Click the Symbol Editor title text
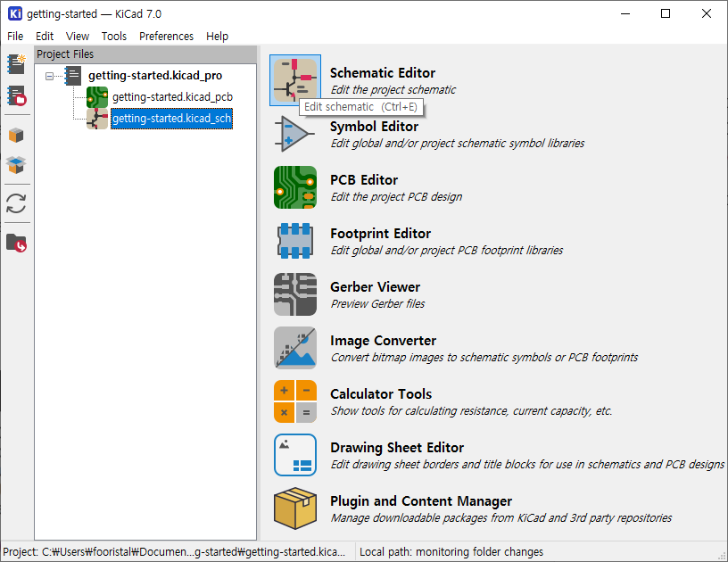The image size is (728, 562). point(374,127)
